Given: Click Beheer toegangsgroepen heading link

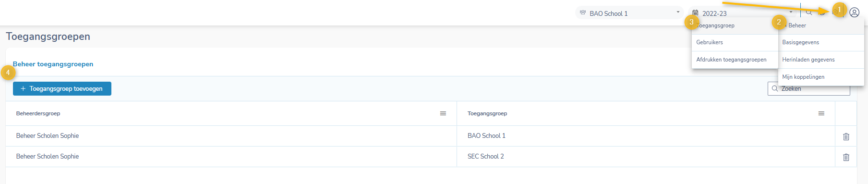Looking at the screenshot, I should (x=53, y=64).
